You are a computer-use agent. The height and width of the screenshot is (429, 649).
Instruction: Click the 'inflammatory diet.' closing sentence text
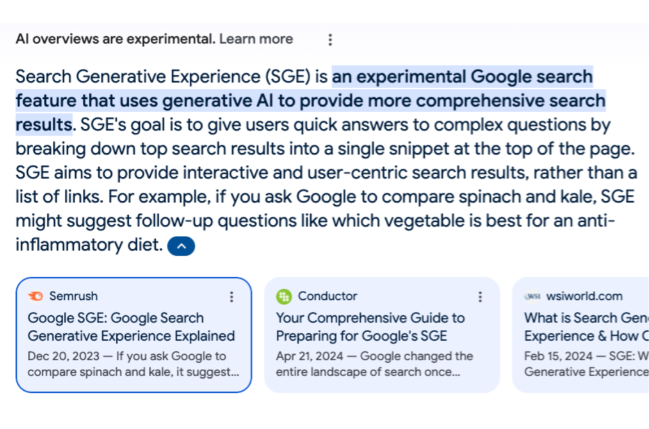pos(89,245)
